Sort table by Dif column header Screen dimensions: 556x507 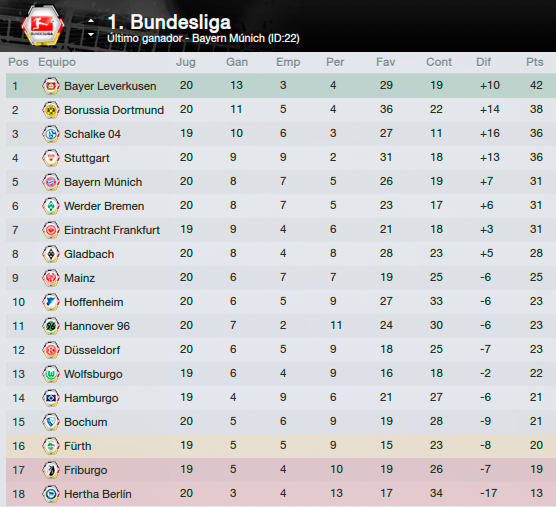tap(483, 62)
